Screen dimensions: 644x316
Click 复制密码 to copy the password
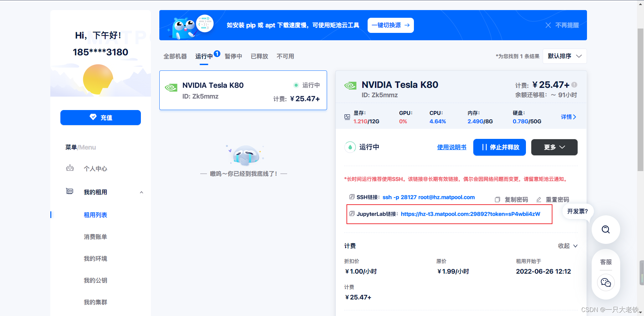[512, 200]
